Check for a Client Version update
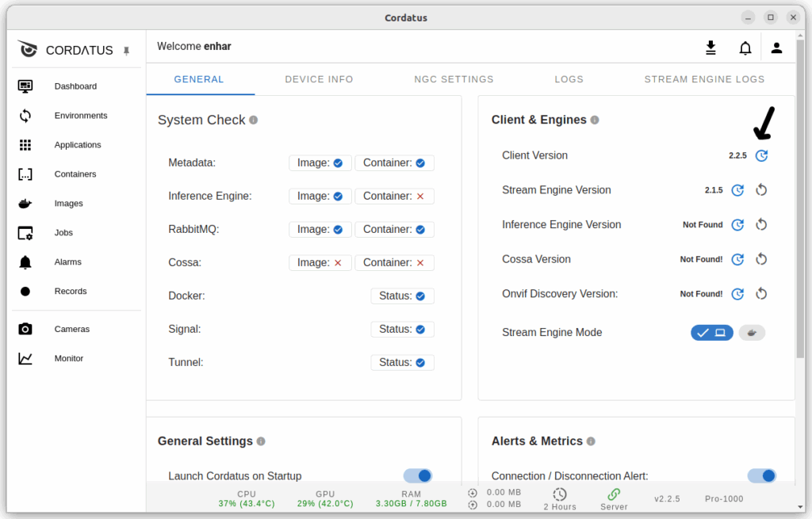This screenshot has height=519, width=812. point(761,155)
